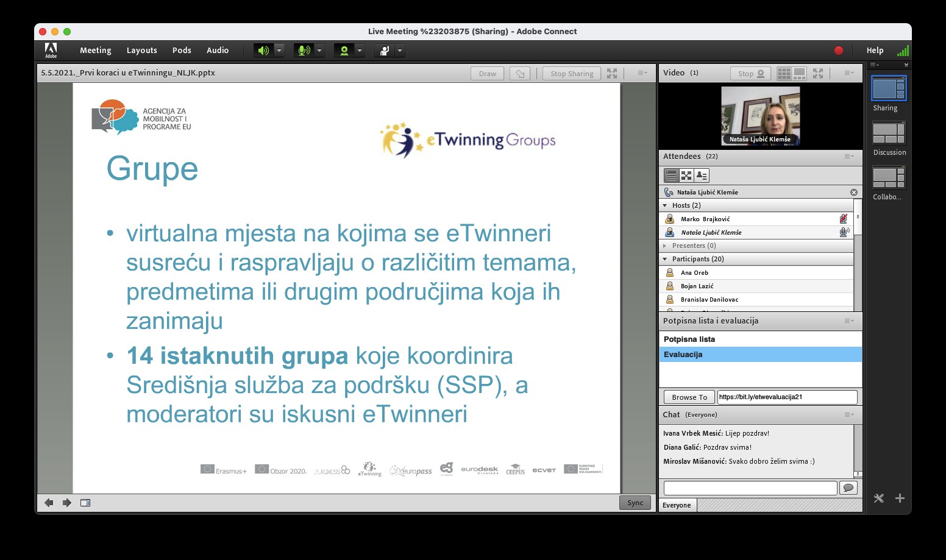Open the Potpisna lista i evaluacija pod options
Screen dimensions: 946x560
pyautogui.click(x=849, y=321)
